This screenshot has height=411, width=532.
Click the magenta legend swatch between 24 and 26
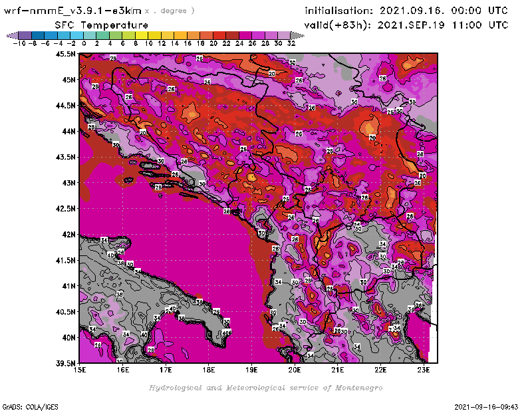click(245, 35)
